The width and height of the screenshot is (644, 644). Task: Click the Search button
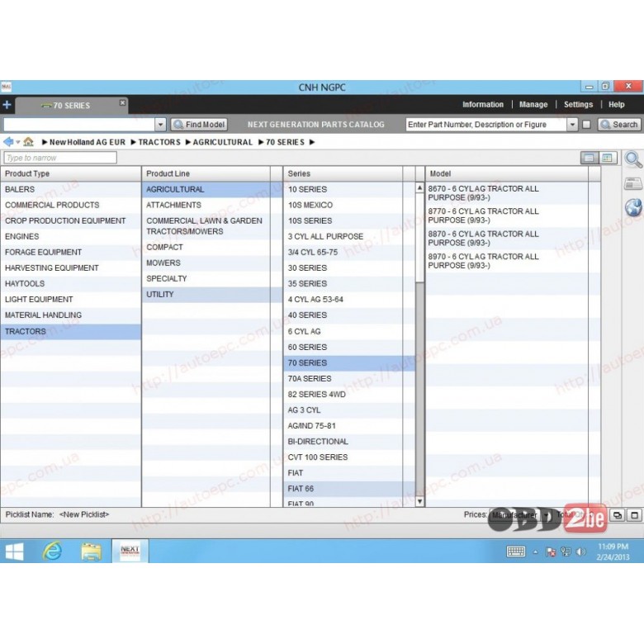click(619, 125)
